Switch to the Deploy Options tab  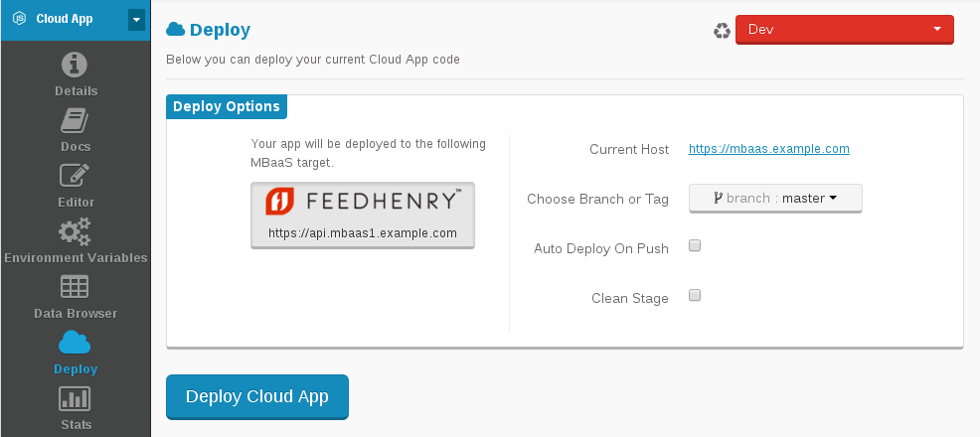point(227,106)
